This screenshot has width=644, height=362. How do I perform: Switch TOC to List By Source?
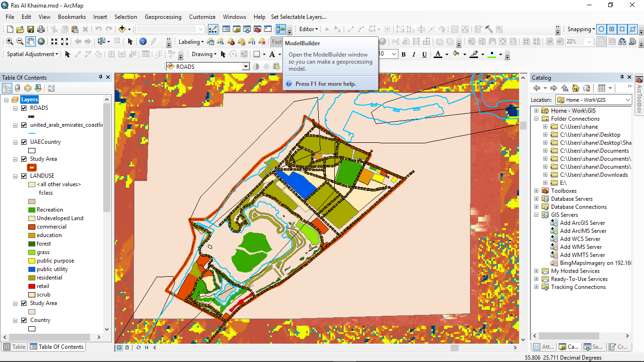(x=17, y=88)
